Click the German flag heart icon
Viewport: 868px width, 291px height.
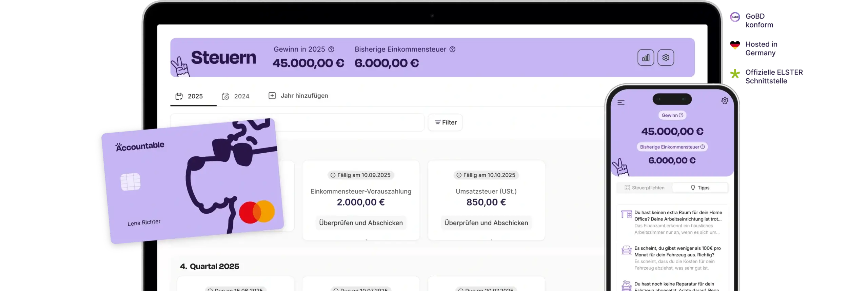pos(735,45)
